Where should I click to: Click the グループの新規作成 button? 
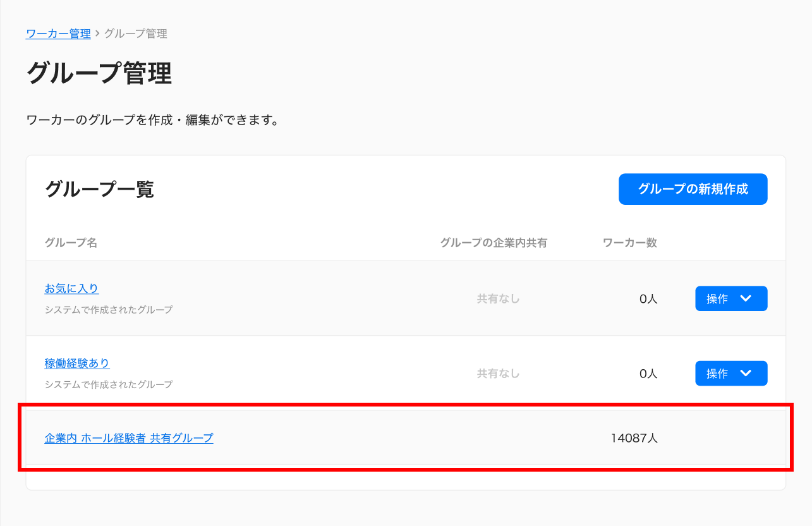[x=693, y=189]
